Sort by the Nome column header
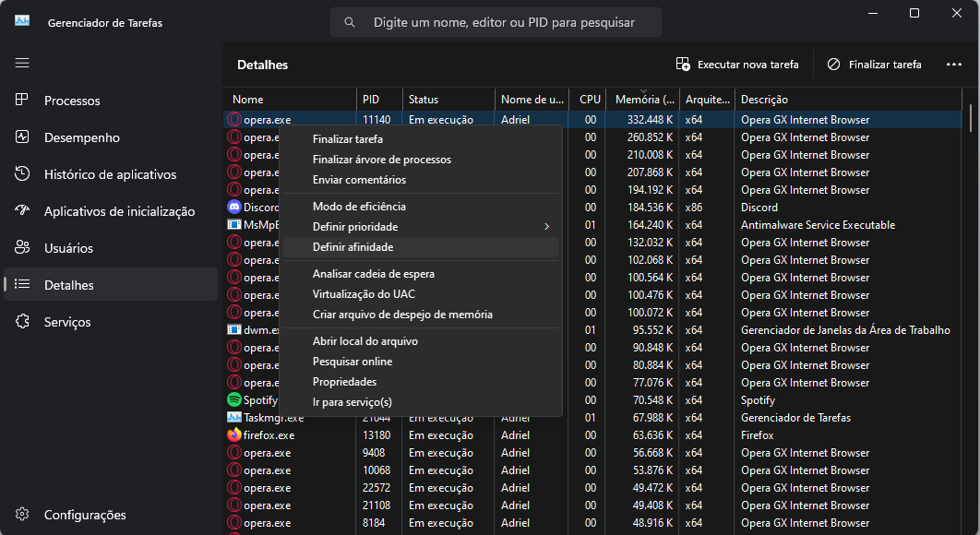 pyautogui.click(x=290, y=100)
